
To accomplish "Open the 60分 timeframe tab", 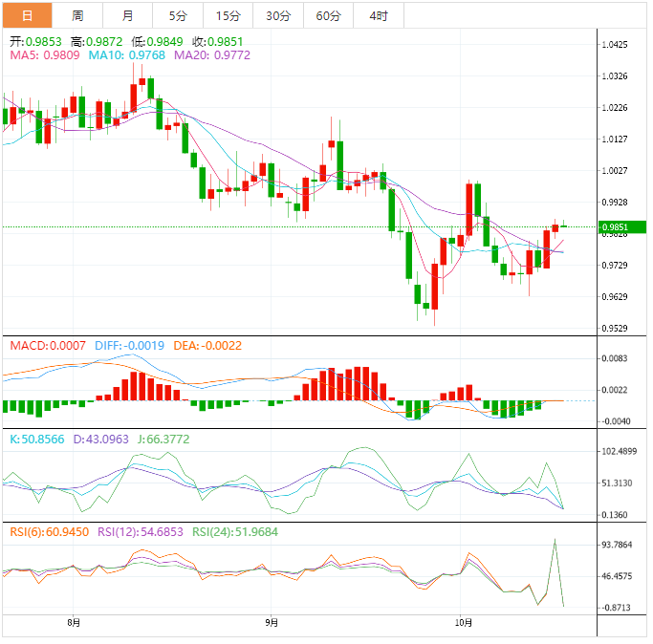I will pos(328,16).
